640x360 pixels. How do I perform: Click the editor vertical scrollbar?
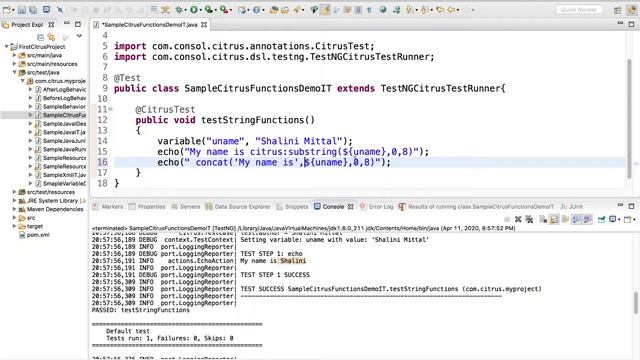pos(629,118)
